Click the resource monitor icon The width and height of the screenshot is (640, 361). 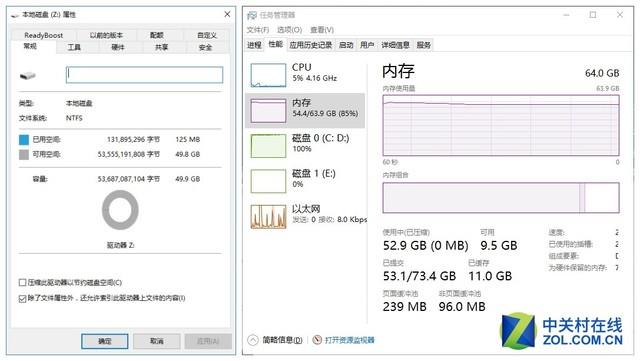pos(317,340)
